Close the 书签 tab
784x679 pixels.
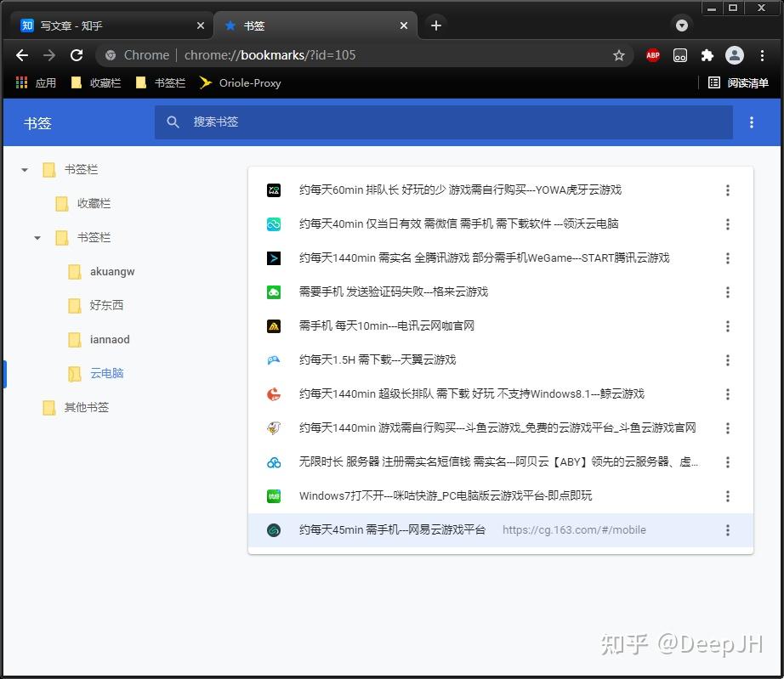pyautogui.click(x=404, y=25)
